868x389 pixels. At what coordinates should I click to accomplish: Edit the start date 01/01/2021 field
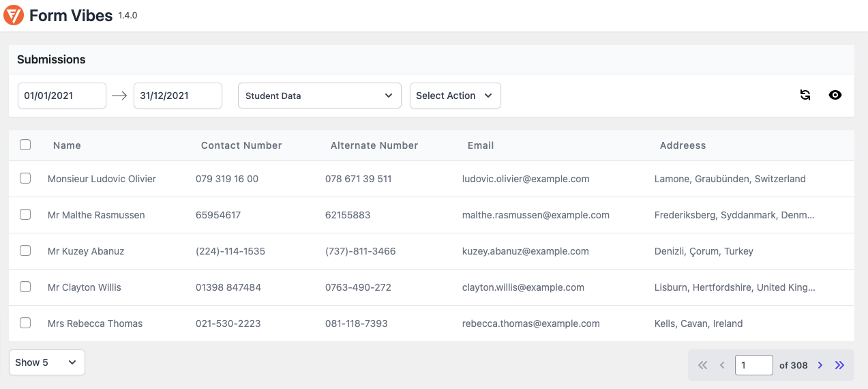point(62,96)
